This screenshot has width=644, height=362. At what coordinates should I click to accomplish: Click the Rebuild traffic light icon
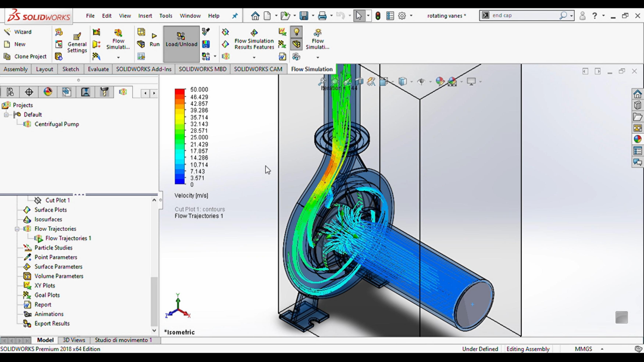(x=378, y=16)
